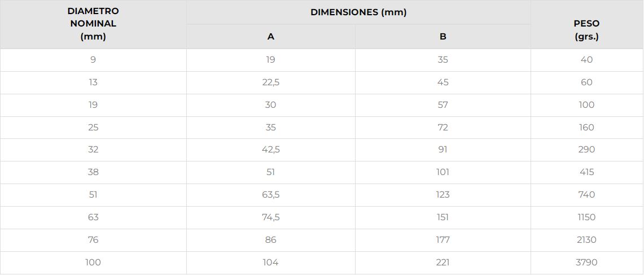The width and height of the screenshot is (644, 275).
Task: Click dimension A value 104
Action: [271, 263]
